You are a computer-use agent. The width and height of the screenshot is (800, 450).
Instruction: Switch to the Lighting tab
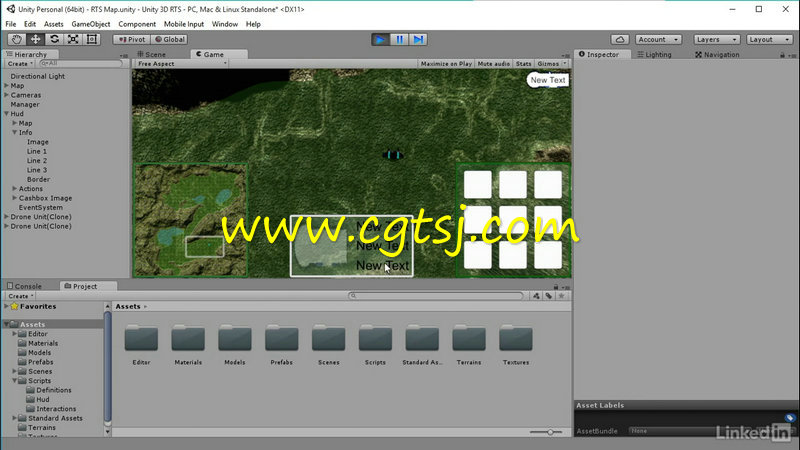(x=655, y=54)
